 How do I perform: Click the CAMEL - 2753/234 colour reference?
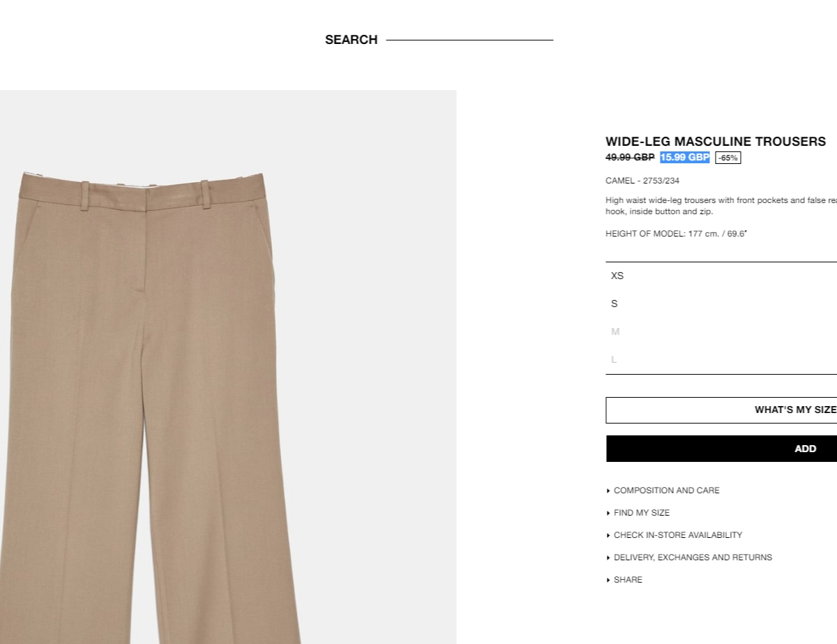642,181
